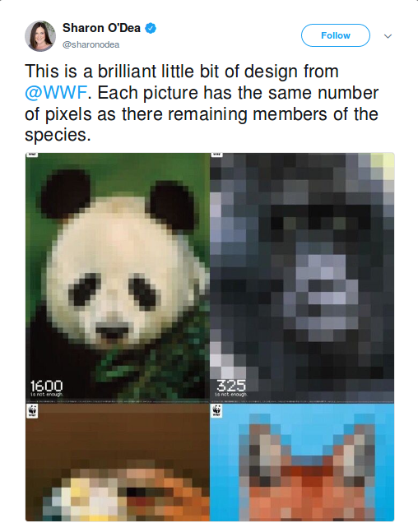
Task: Click the Follow button
Action: [336, 35]
